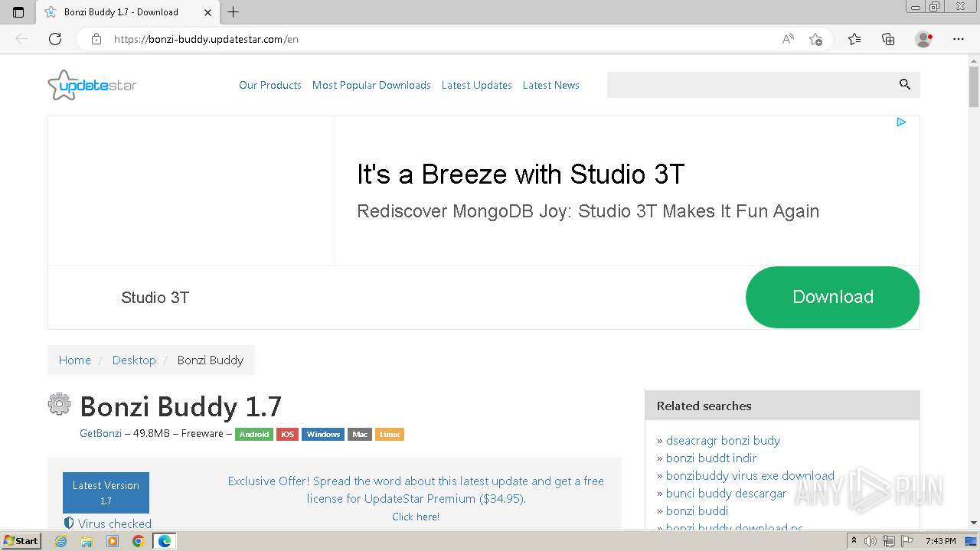Go to Most Popular Downloads
The width and height of the screenshot is (980, 551).
(371, 85)
